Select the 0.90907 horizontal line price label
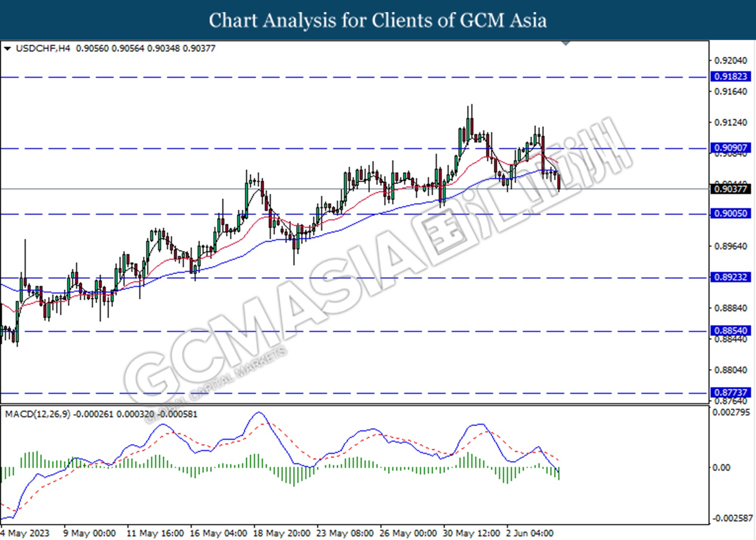Screen dimensions: 756x540 point(730,148)
